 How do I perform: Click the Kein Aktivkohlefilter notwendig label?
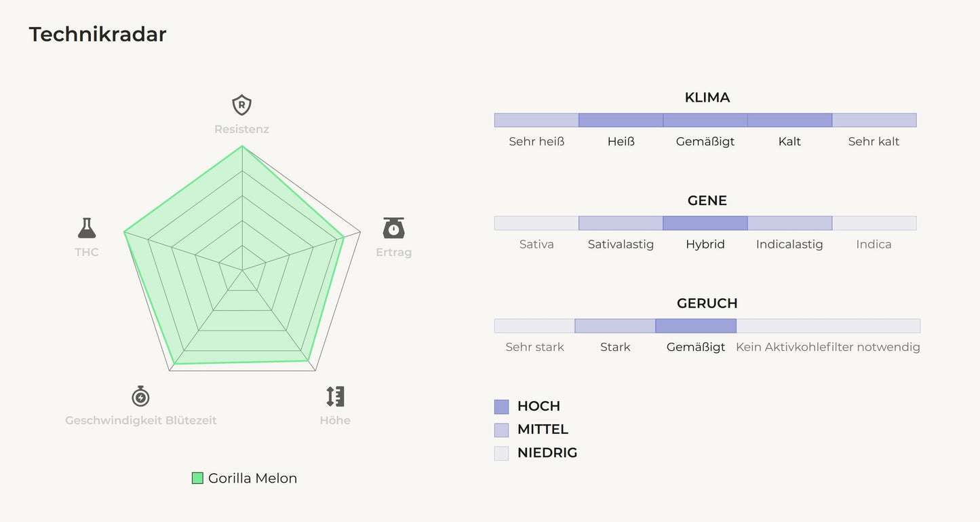click(827, 347)
